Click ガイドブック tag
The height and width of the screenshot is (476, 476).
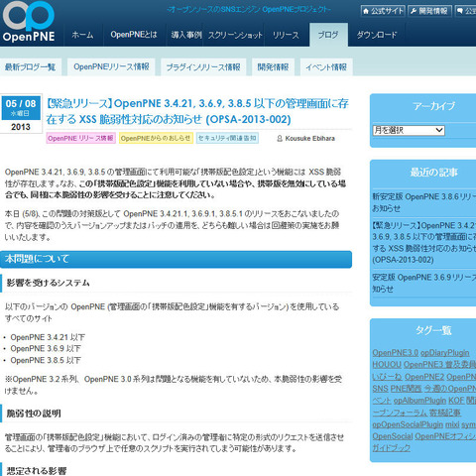(392, 448)
